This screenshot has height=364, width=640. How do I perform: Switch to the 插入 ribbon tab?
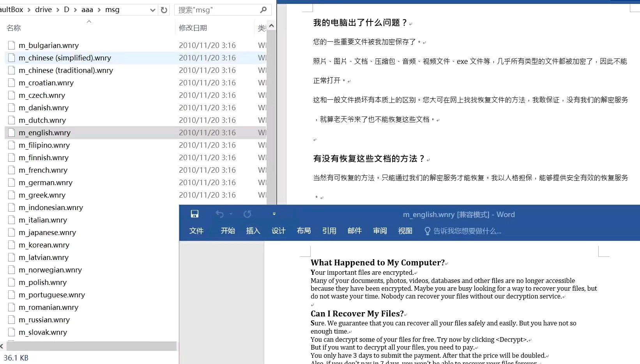[253, 231]
